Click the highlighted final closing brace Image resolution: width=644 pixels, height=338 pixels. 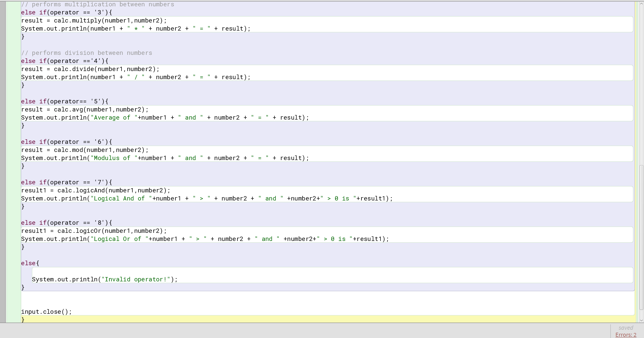[23, 319]
